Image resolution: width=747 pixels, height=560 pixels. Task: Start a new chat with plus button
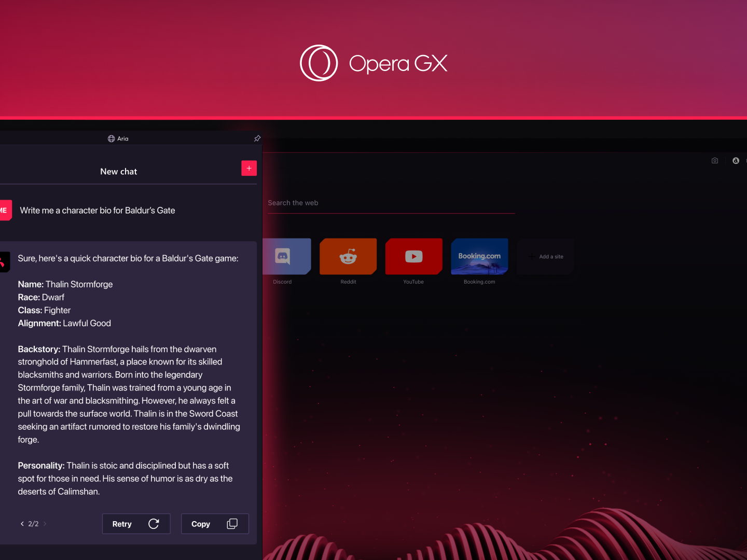249,168
